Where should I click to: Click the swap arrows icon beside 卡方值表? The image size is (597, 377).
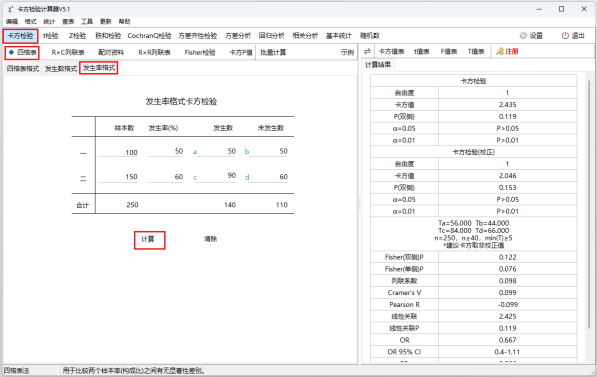click(367, 51)
